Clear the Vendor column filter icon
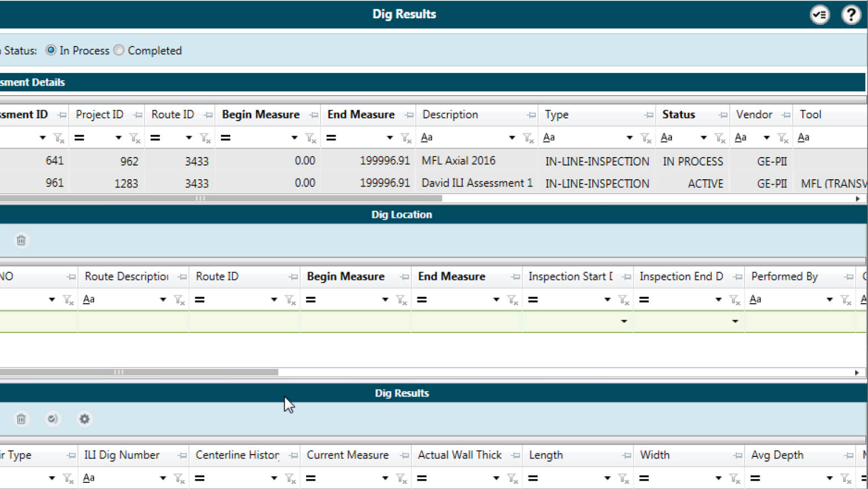 [783, 138]
